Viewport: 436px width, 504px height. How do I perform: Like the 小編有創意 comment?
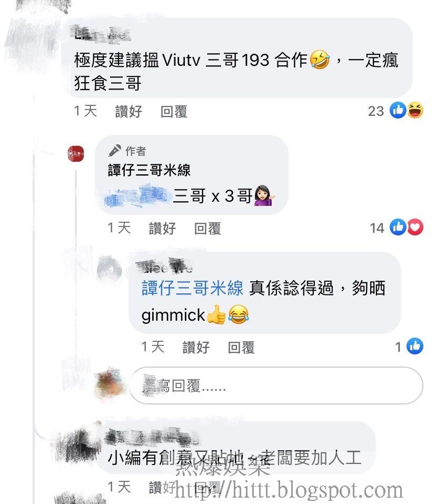tap(162, 488)
